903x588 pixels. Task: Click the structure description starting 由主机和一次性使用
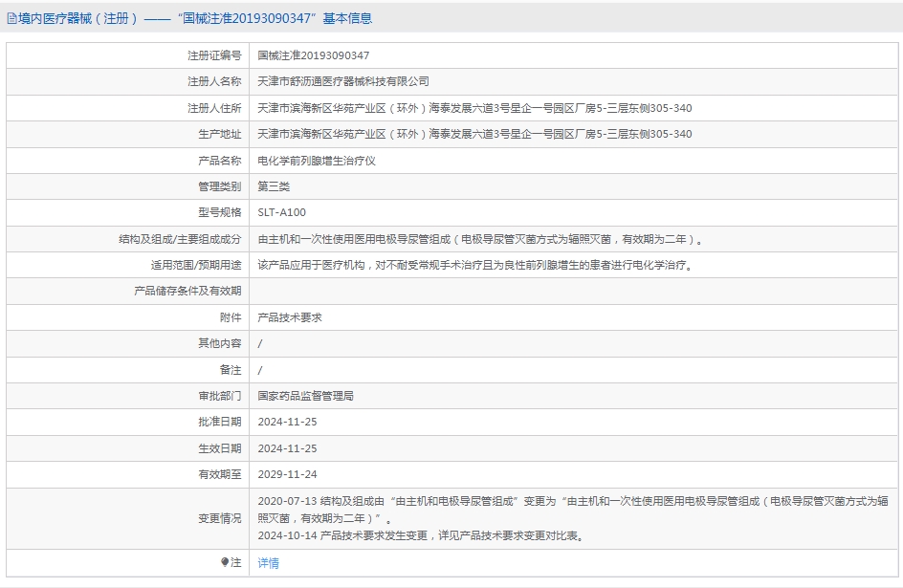tap(480, 239)
